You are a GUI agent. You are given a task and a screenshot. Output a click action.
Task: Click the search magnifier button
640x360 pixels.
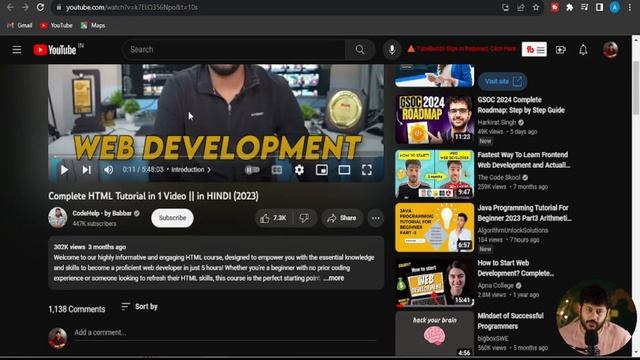(360, 50)
